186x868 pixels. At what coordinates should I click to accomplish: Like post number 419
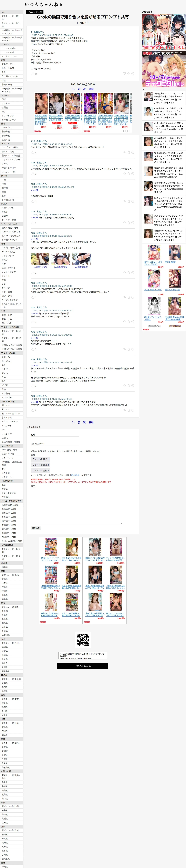click(x=33, y=152)
